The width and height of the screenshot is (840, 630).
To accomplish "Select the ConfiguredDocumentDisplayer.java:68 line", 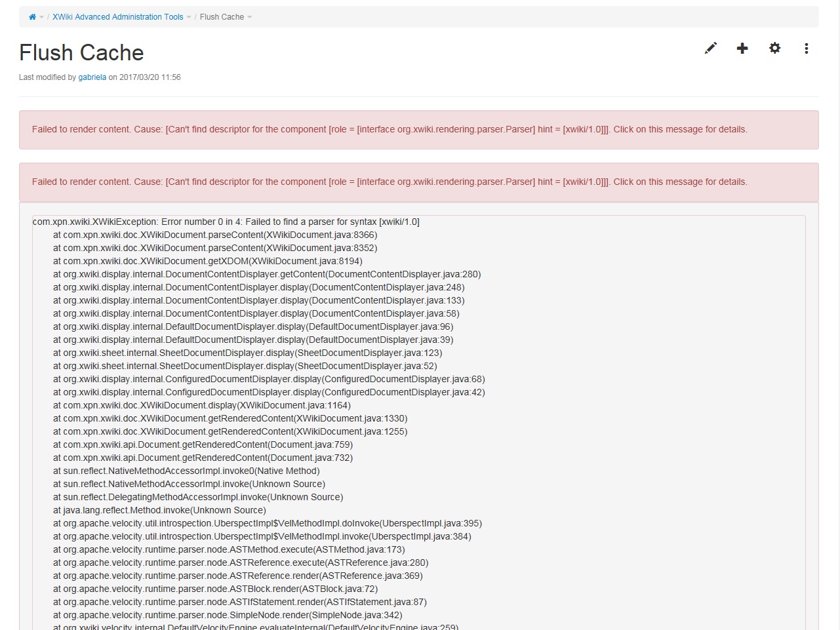I will click(x=269, y=379).
